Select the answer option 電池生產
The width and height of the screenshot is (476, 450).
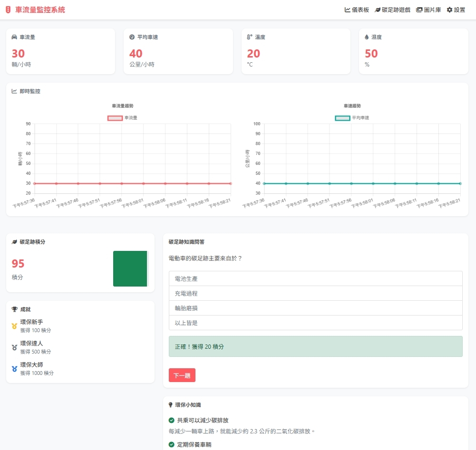tap(315, 278)
